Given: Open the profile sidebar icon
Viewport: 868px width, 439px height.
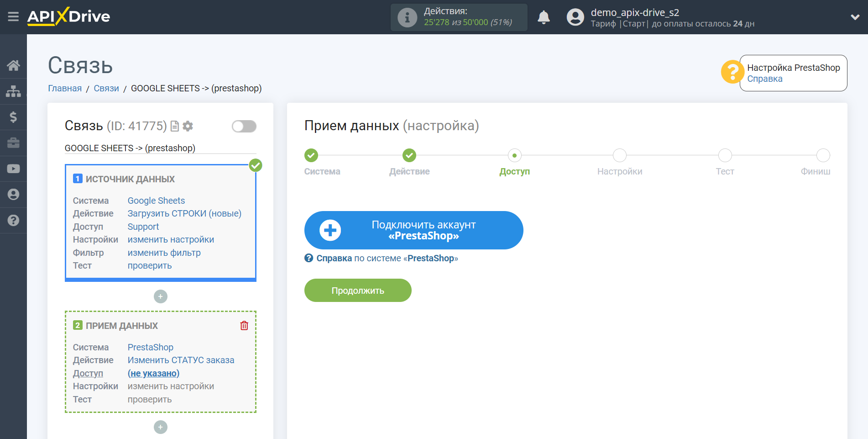Looking at the screenshot, I should [13, 195].
